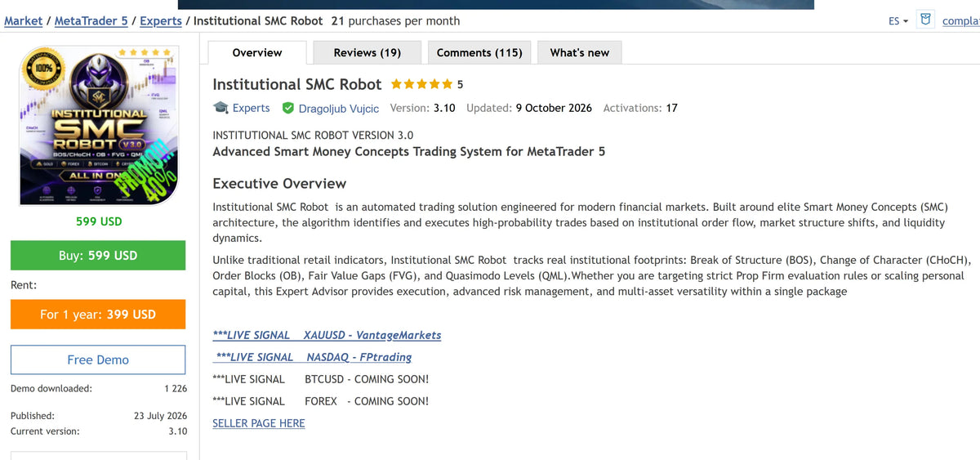This screenshot has height=460, width=980.
Task: Open seller Dragoljub Vujcic's profile
Action: pyautogui.click(x=339, y=109)
